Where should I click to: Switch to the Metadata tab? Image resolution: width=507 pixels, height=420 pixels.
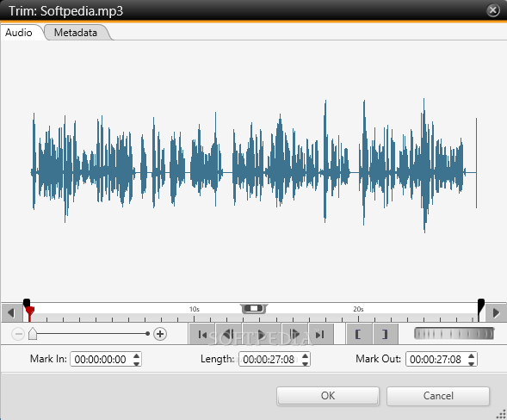[77, 33]
